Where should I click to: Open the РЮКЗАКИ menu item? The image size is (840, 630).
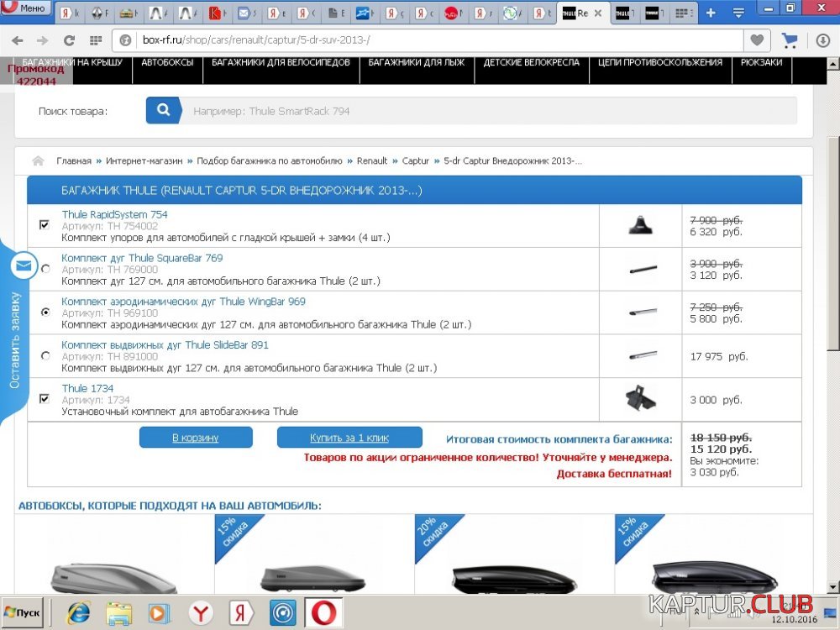[761, 63]
